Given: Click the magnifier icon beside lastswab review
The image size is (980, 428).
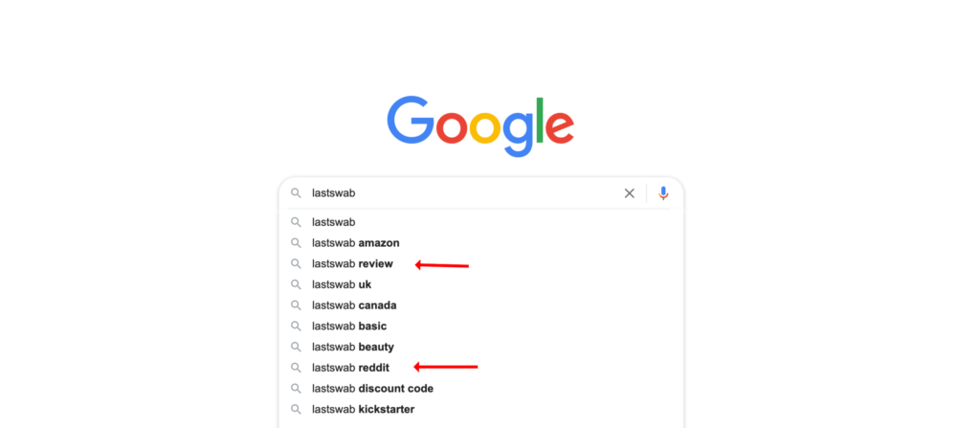Looking at the screenshot, I should pos(296,264).
